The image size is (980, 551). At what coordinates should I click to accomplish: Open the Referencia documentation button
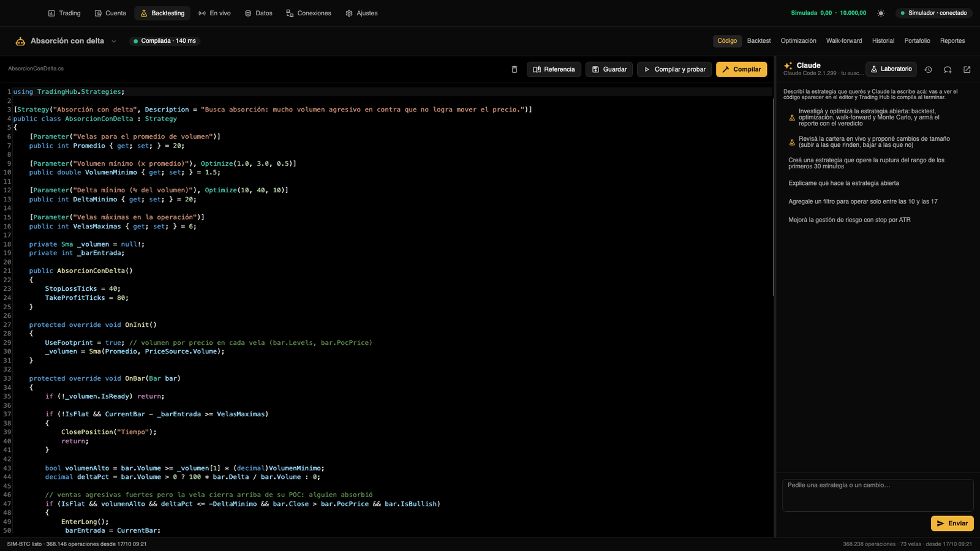pos(554,69)
